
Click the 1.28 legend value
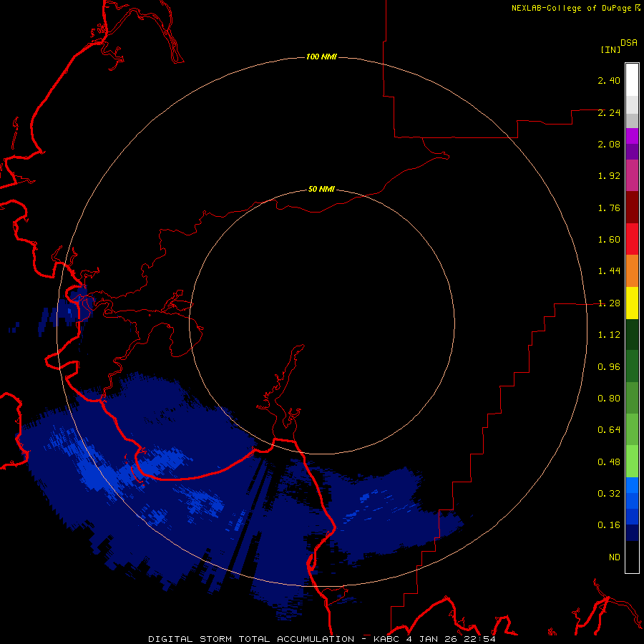pyautogui.click(x=609, y=303)
